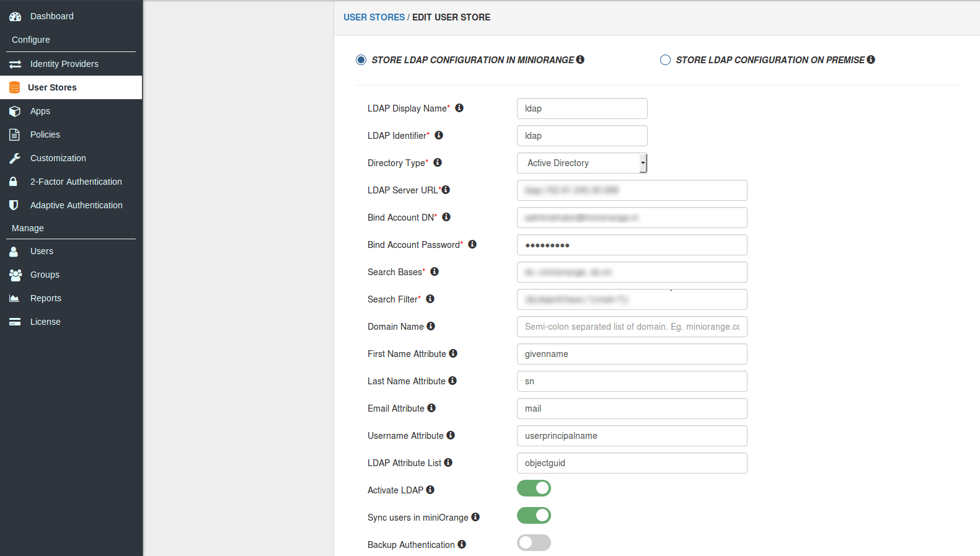This screenshot has width=980, height=556.
Task: Click the 2-Factor Authentication lock icon
Action: [x=13, y=182]
